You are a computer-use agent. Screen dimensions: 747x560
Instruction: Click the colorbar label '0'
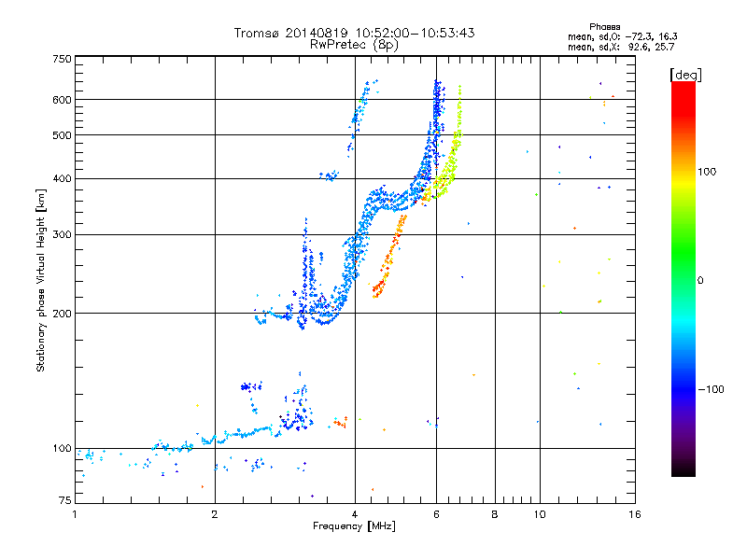pos(700,281)
